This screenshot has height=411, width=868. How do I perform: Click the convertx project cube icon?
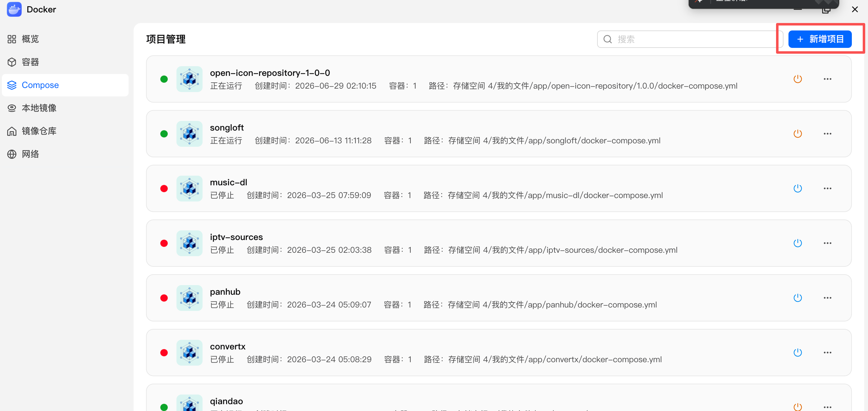tap(190, 352)
